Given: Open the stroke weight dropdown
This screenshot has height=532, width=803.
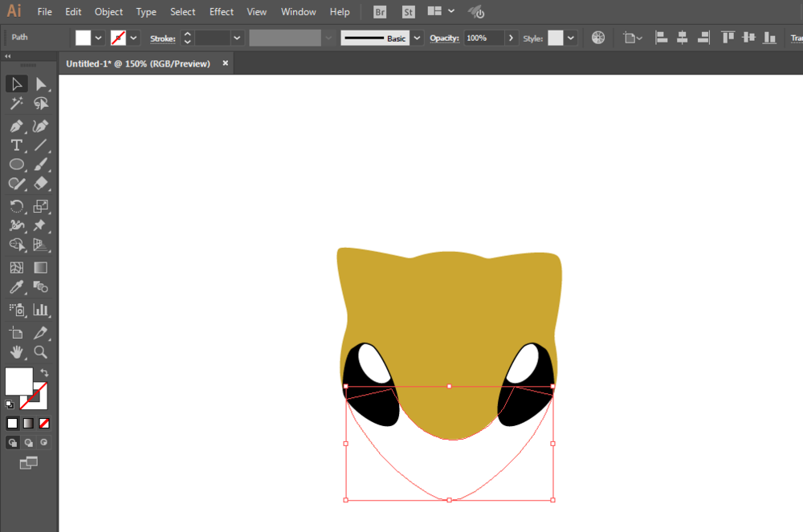Looking at the screenshot, I should pos(237,38).
